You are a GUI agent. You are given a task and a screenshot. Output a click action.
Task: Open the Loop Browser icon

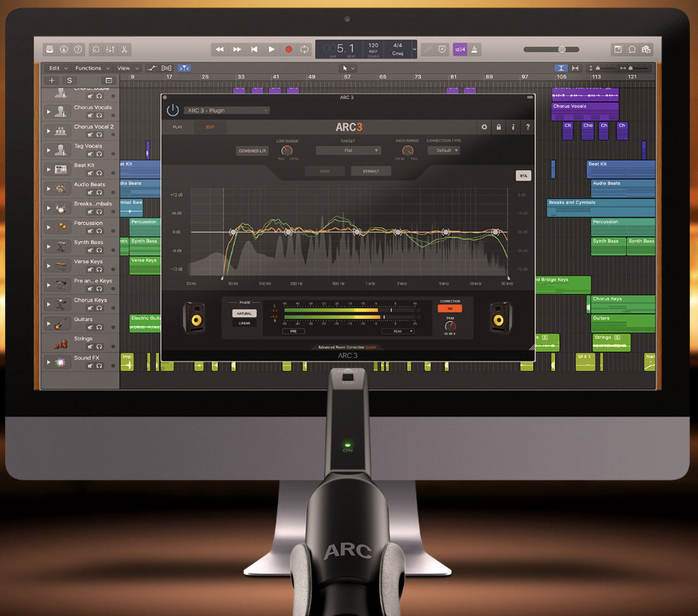pyautogui.click(x=632, y=49)
